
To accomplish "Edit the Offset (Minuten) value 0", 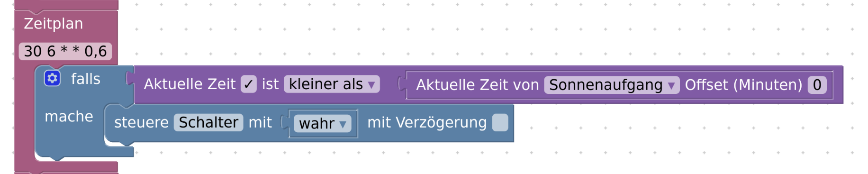I will tap(817, 85).
